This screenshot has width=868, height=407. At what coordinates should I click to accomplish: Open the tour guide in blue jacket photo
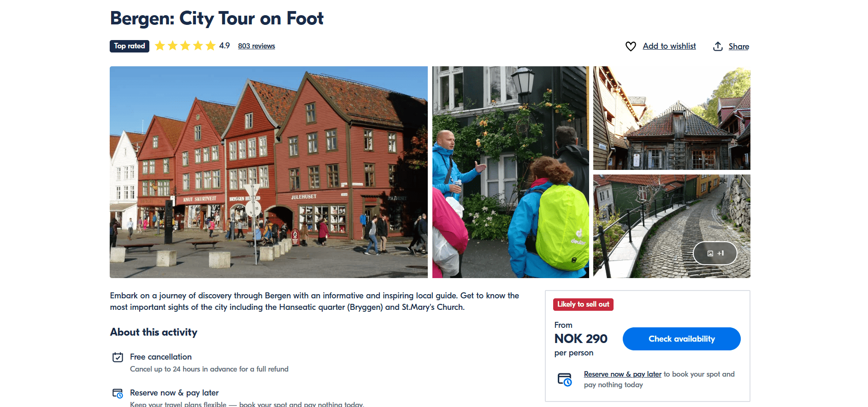tap(510, 172)
